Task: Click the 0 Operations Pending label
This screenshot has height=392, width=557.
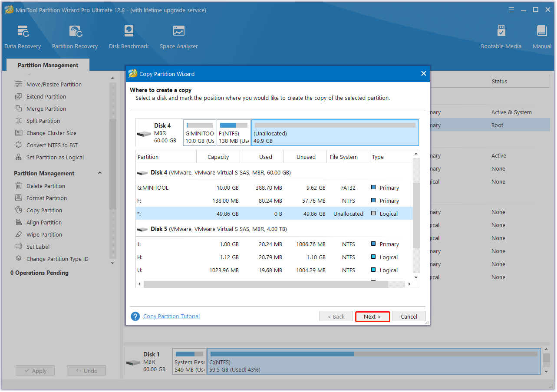Action: [40, 273]
